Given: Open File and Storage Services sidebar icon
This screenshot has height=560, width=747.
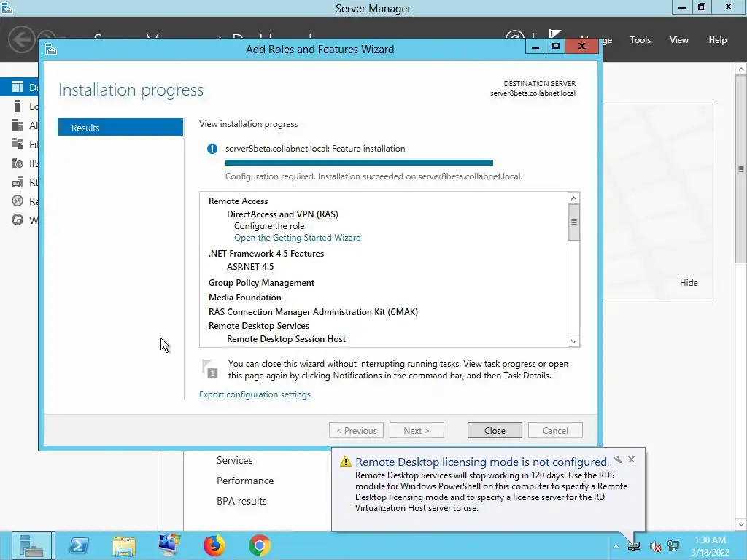Looking at the screenshot, I should tap(18, 144).
